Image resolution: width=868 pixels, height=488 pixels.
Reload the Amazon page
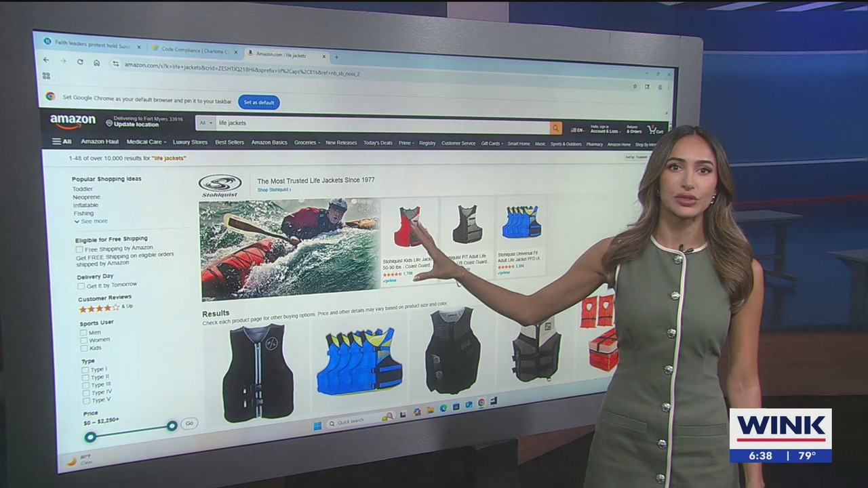tap(80, 61)
